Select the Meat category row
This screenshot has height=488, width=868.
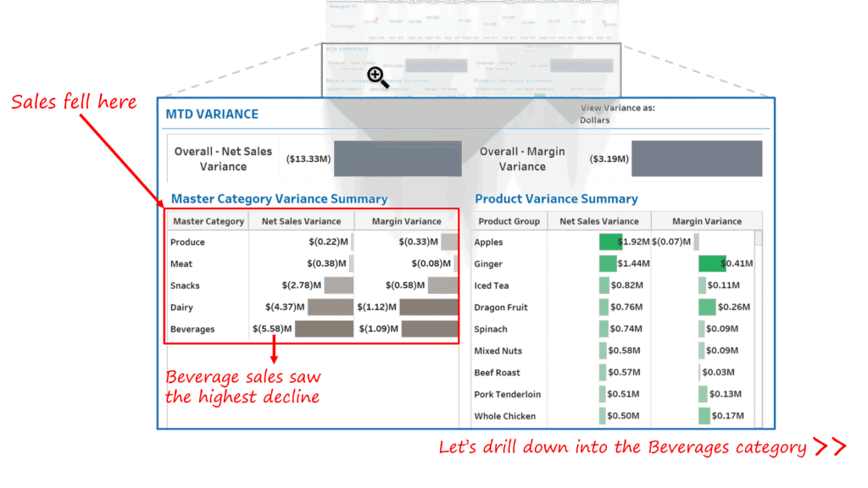point(313,263)
